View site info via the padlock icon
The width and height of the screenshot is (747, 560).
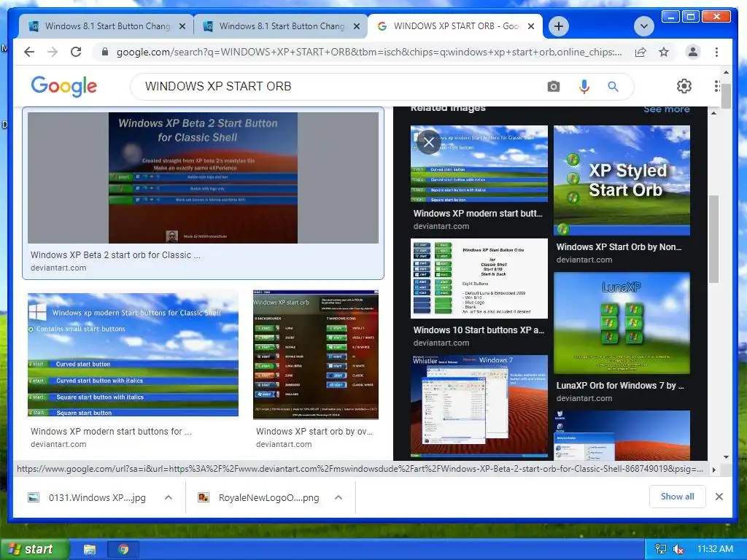pyautogui.click(x=105, y=52)
